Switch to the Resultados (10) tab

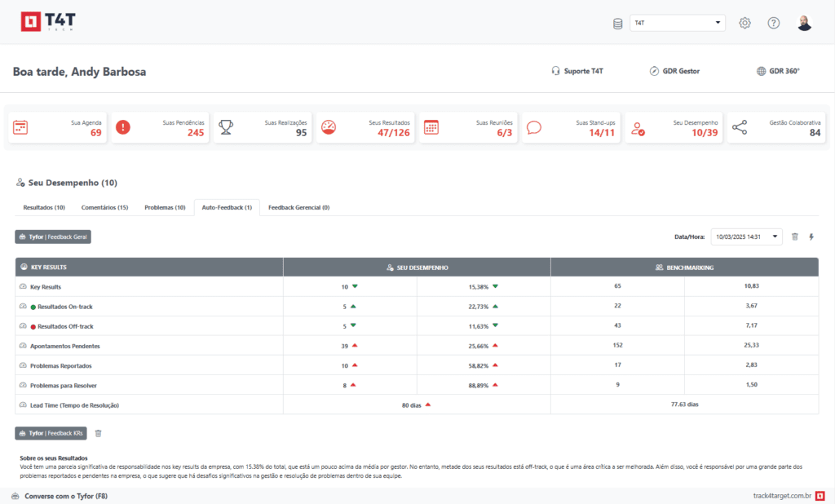click(44, 208)
